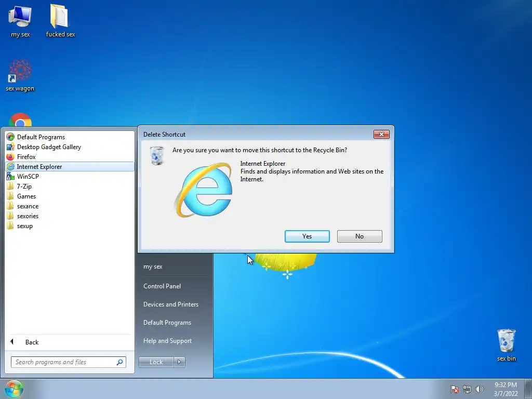
Task: Select the 'my sex' computer desktop icon
Action: point(20,21)
